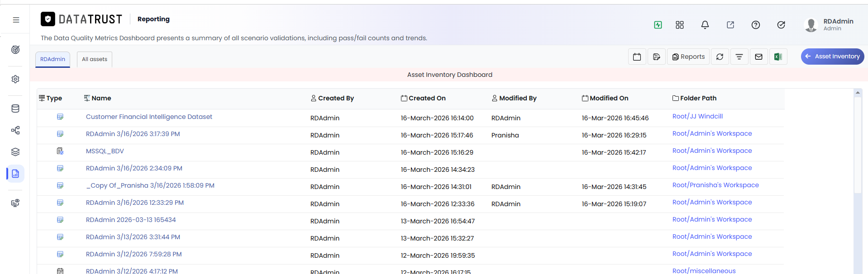Open RDAdmin 3/13/2026 3:31:44 PM asset

tap(133, 237)
